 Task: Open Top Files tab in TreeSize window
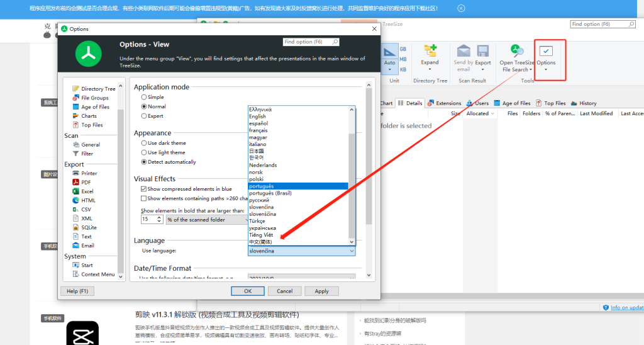(550, 103)
